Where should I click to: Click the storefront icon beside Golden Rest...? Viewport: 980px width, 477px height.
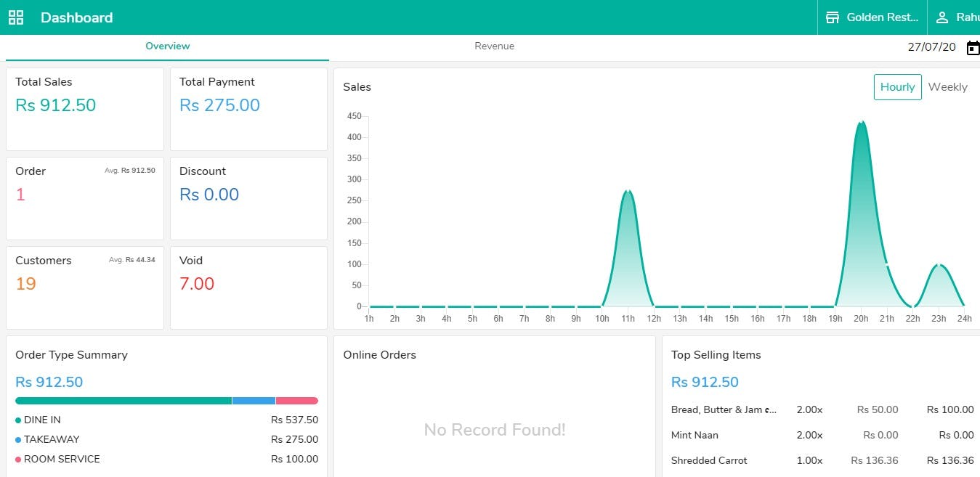pos(833,17)
